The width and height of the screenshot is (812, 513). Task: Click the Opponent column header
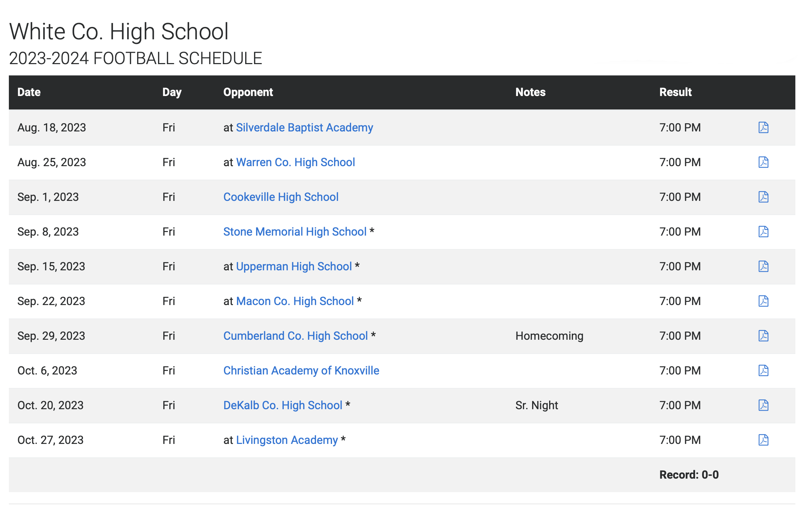tap(248, 92)
